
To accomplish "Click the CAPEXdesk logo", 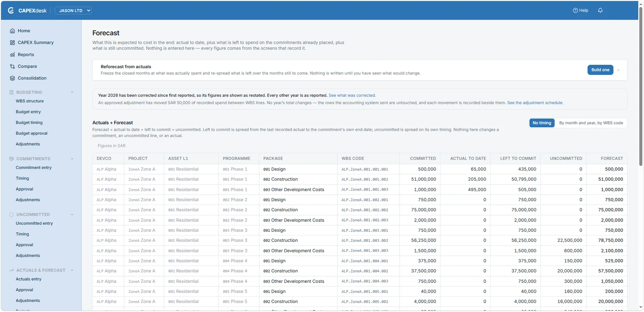I will (x=27, y=10).
